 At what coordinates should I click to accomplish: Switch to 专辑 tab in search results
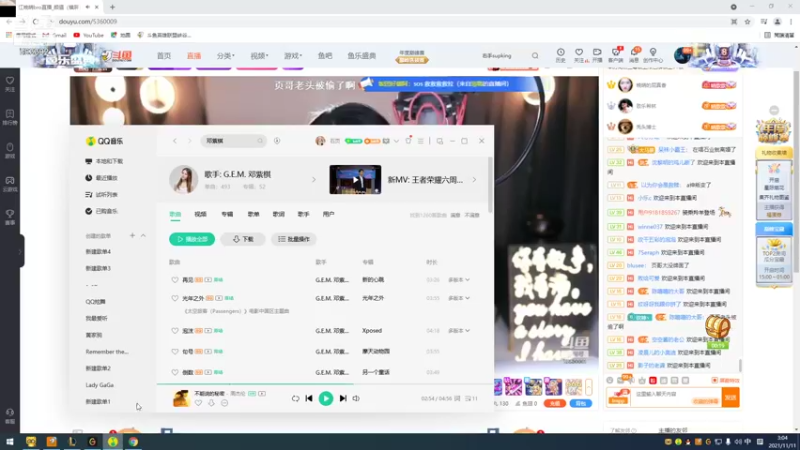[227, 214]
